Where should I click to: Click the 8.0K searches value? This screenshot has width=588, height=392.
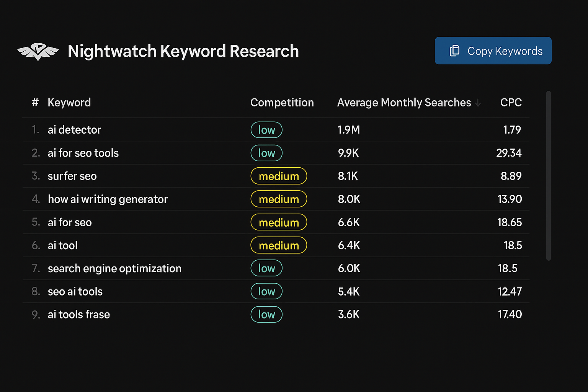pos(349,199)
